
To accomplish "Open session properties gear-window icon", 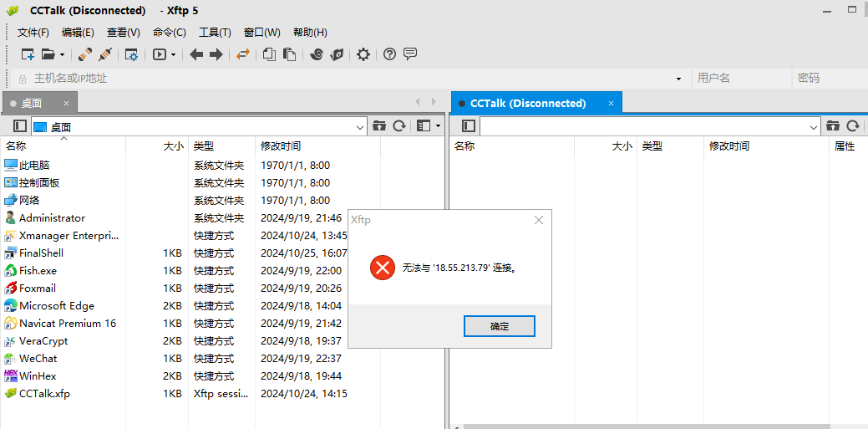I will pyautogui.click(x=132, y=54).
